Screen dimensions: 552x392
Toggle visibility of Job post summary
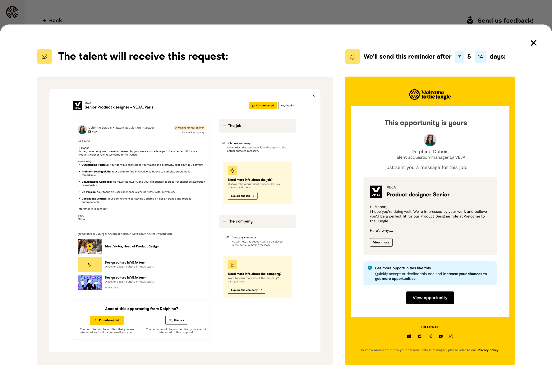point(223,143)
